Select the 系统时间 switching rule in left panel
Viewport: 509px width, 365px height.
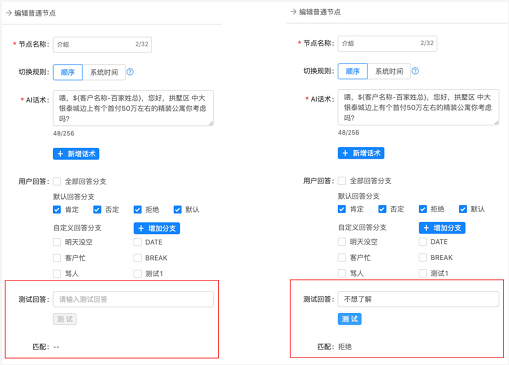coord(104,72)
